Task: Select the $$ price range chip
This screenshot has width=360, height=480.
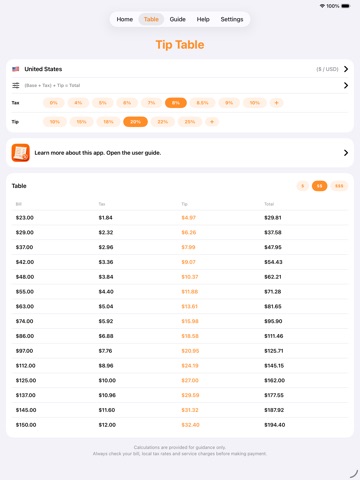Action: [319, 186]
